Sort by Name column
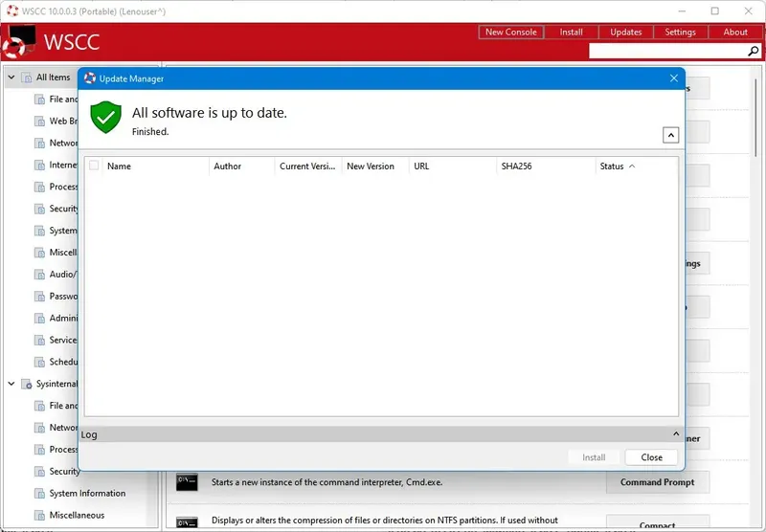The width and height of the screenshot is (766, 532). 155,166
